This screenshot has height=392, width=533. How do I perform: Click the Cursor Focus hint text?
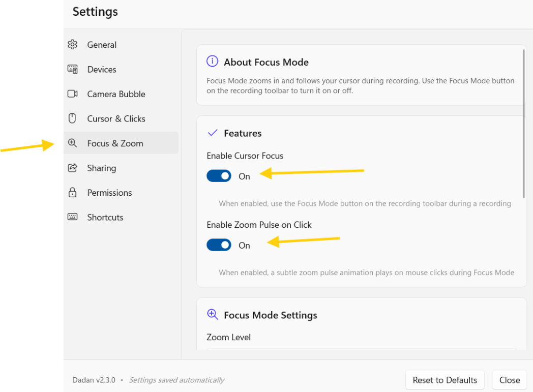coord(365,203)
